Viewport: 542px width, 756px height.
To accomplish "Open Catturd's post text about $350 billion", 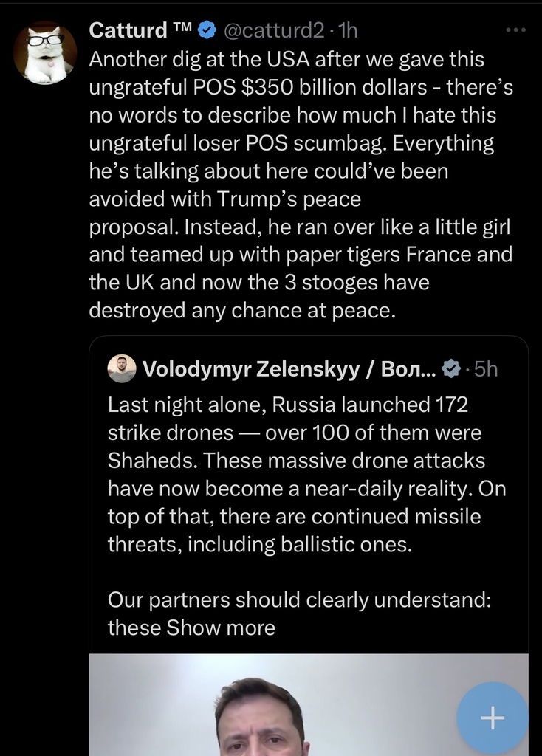I will pyautogui.click(x=300, y=87).
